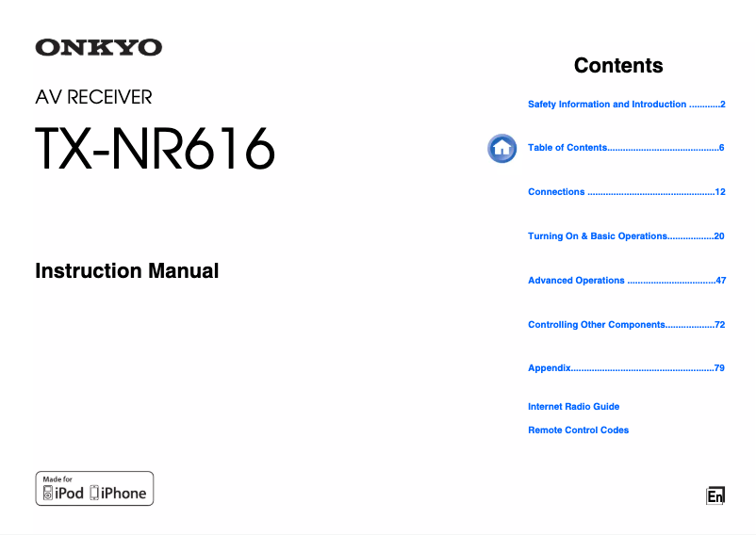Click the ONKYO brand logo
Screen dimensions: 756x535
coord(99,48)
